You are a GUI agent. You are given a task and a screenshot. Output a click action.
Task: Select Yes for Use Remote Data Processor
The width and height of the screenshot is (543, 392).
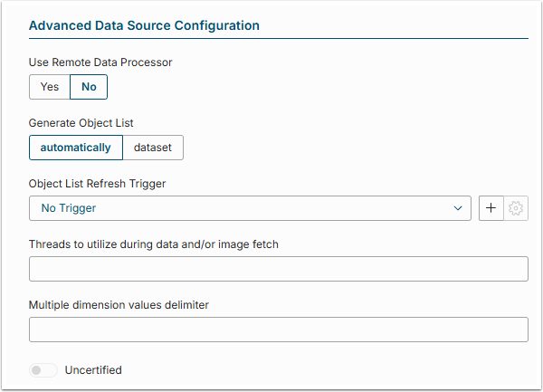50,87
